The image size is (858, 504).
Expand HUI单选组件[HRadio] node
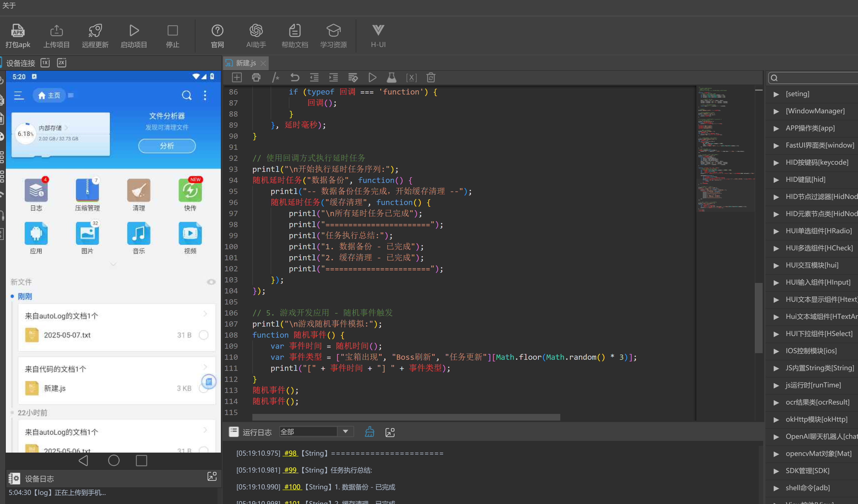pos(776,231)
